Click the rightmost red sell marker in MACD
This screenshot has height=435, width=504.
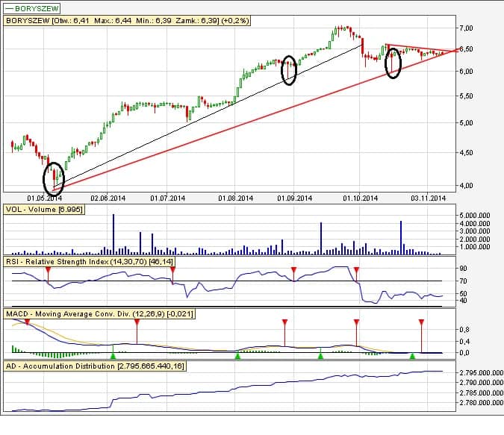coord(421,322)
